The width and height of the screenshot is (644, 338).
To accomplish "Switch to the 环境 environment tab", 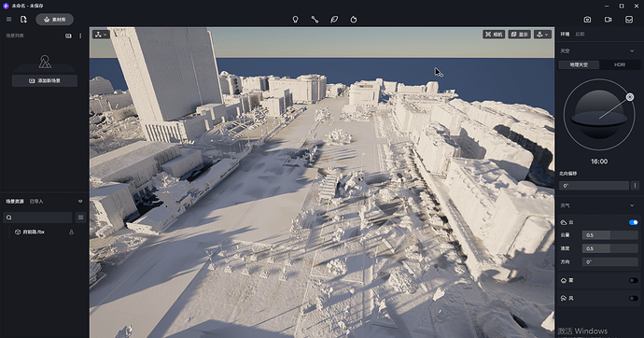I will click(x=566, y=35).
